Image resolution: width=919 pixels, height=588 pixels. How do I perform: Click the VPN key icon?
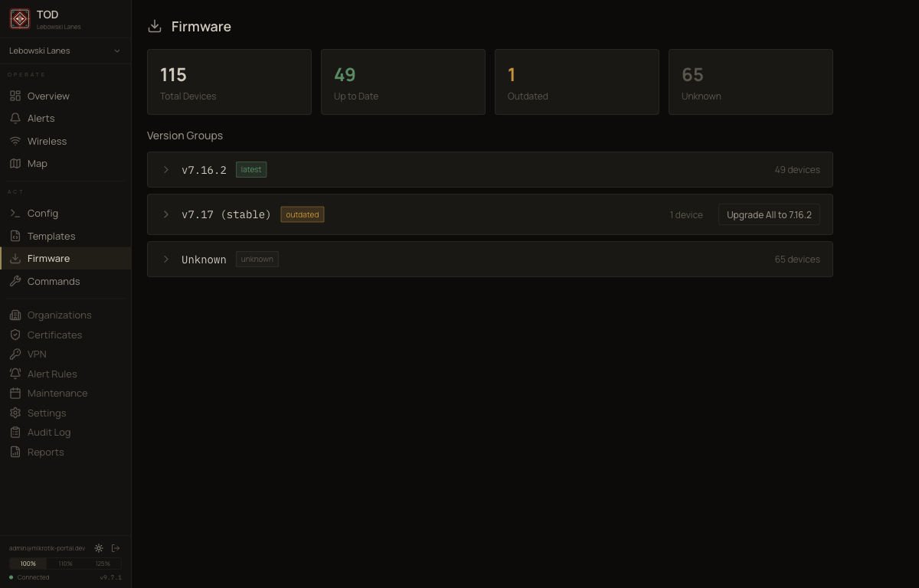click(16, 354)
